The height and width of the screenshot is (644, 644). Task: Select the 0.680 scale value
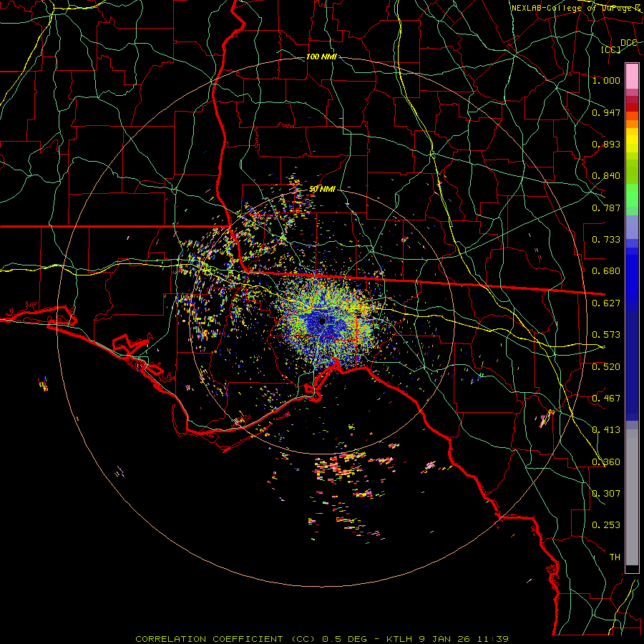click(606, 271)
